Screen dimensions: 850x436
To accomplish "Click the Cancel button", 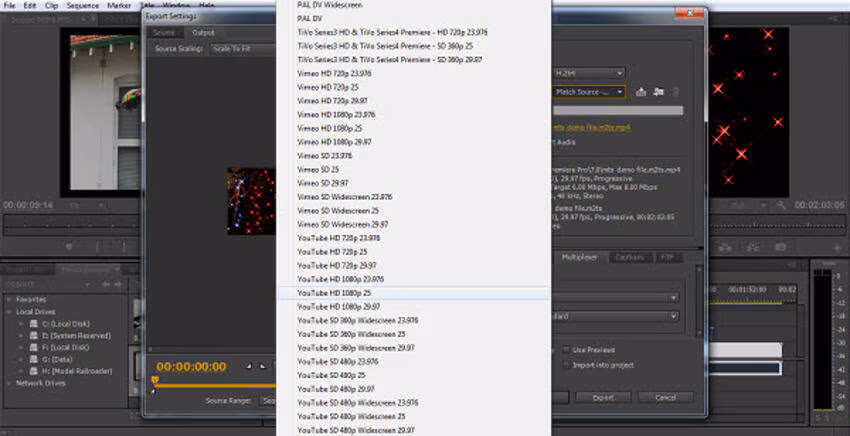I will tap(666, 397).
